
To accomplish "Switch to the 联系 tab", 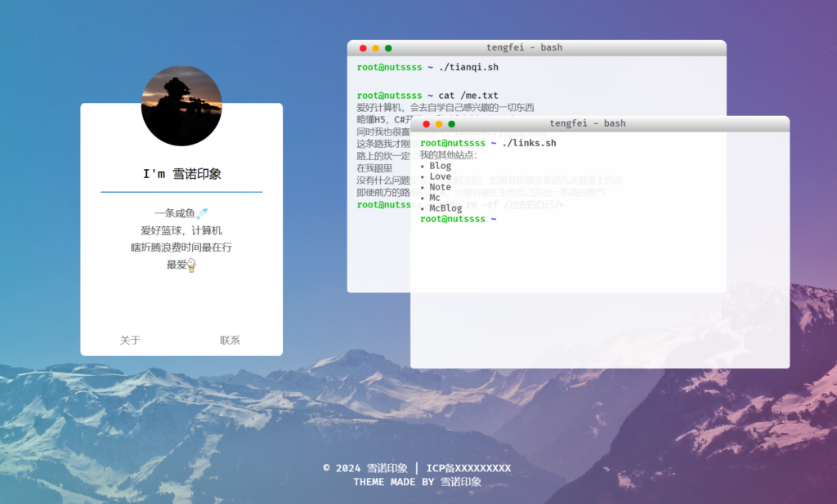I will click(231, 341).
